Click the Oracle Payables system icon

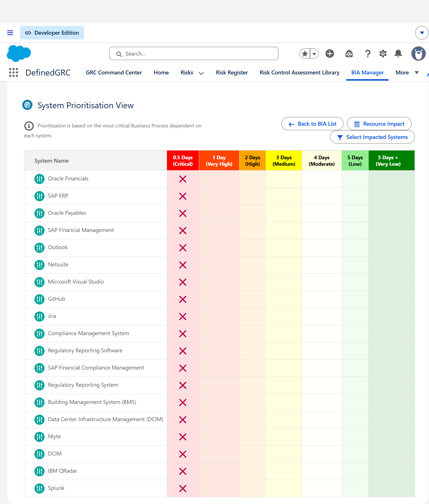tap(39, 213)
